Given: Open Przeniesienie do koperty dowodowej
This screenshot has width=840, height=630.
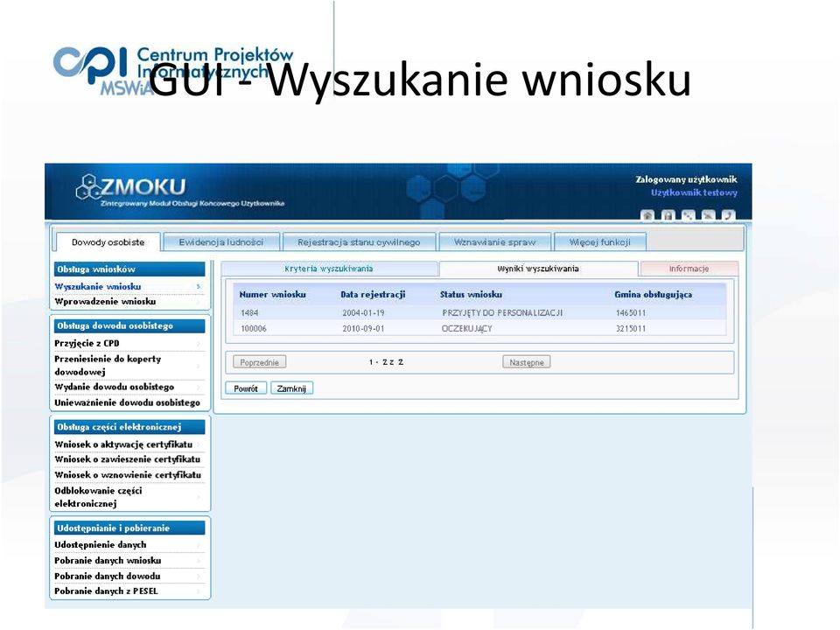Looking at the screenshot, I should (x=108, y=366).
